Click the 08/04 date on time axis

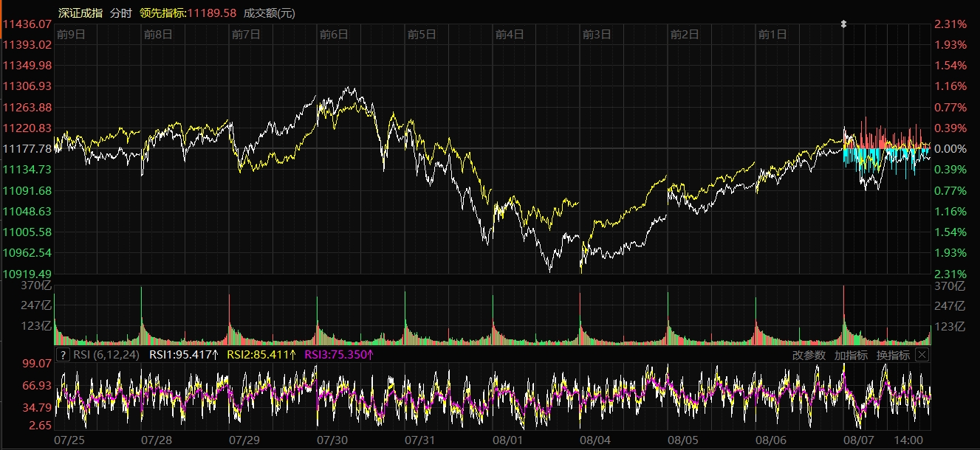(x=595, y=440)
